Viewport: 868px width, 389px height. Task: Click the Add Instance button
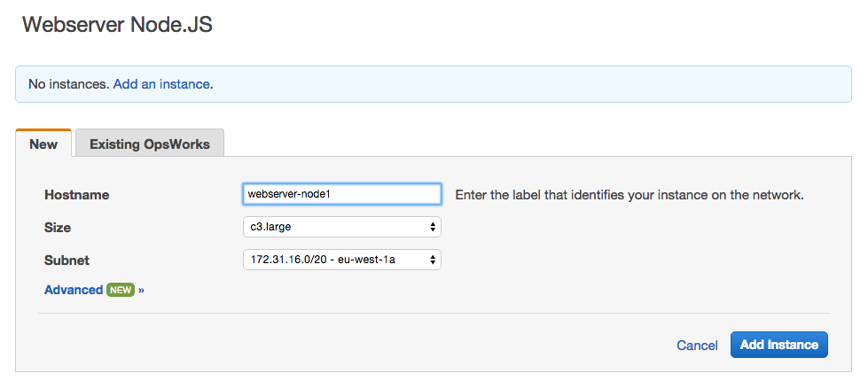coord(778,345)
